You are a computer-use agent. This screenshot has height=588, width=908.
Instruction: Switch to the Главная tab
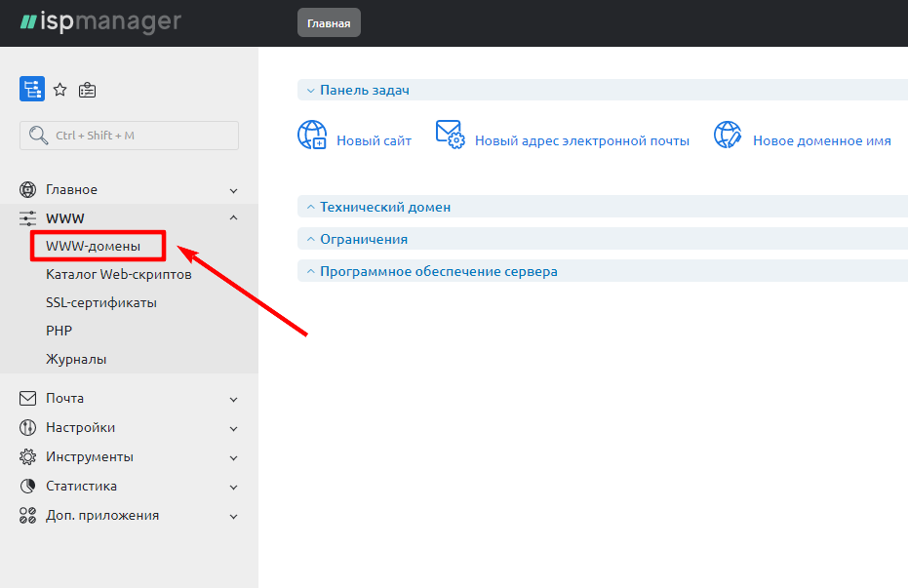[329, 23]
